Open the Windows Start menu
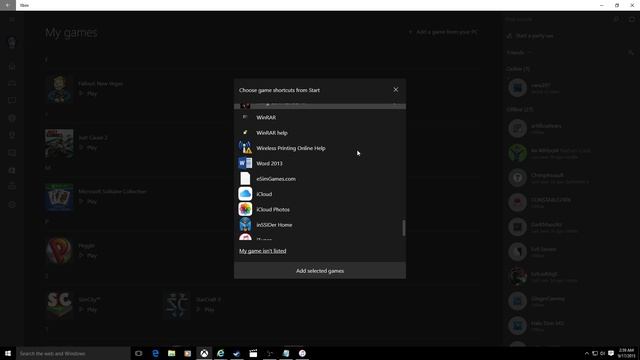This screenshot has height=360, width=640. click(x=8, y=353)
